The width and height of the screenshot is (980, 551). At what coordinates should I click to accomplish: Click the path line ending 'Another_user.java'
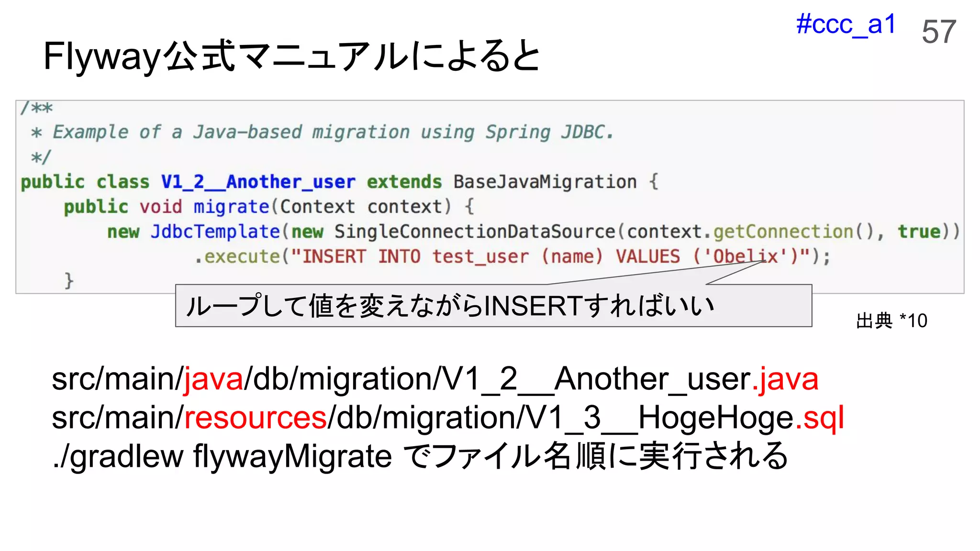pyautogui.click(x=435, y=379)
